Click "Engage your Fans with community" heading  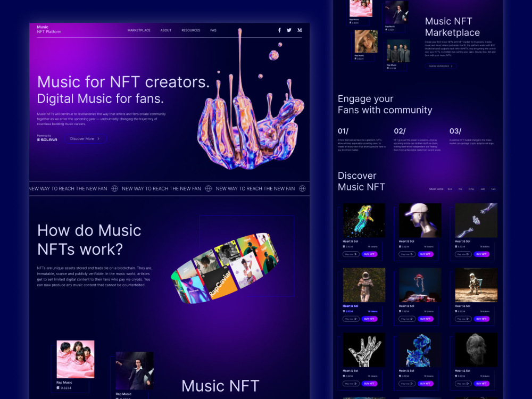[x=385, y=104]
